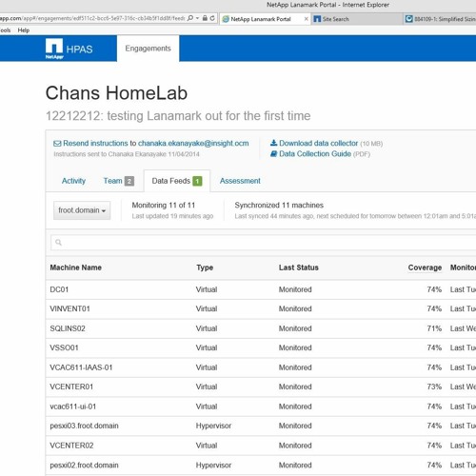Click the 71% coverage value for SQLINS02

tap(434, 328)
